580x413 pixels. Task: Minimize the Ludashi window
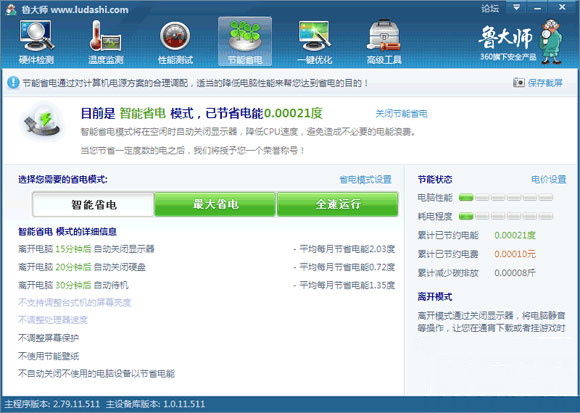click(538, 7)
